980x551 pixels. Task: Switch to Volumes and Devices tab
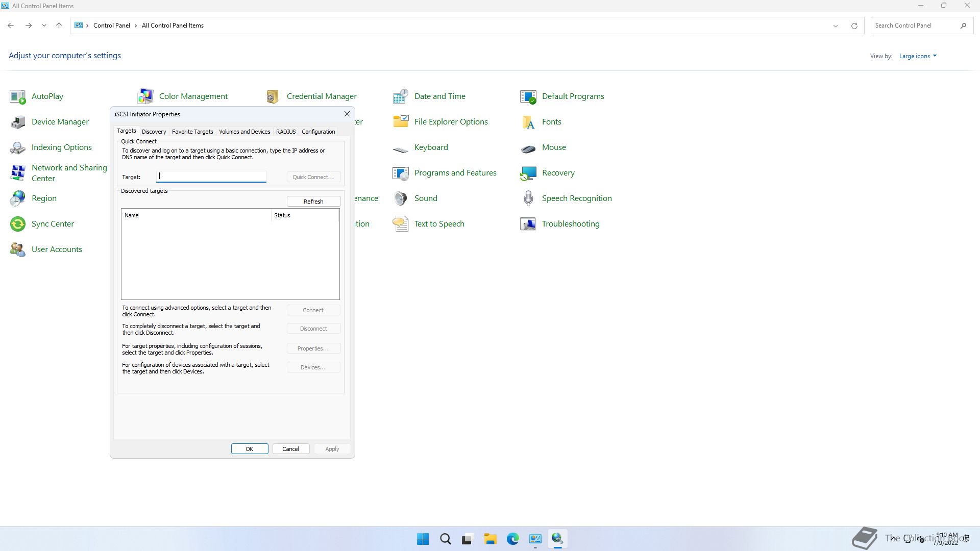(244, 132)
